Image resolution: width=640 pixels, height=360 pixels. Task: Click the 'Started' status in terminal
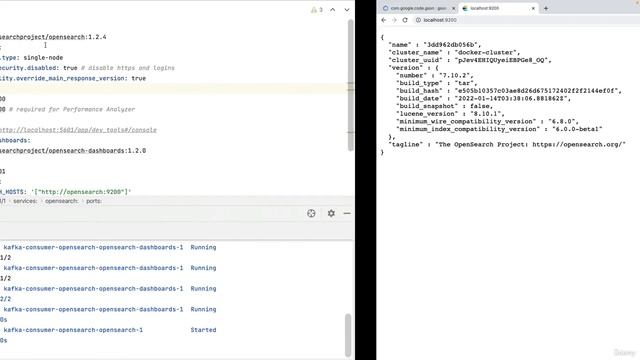203,330
